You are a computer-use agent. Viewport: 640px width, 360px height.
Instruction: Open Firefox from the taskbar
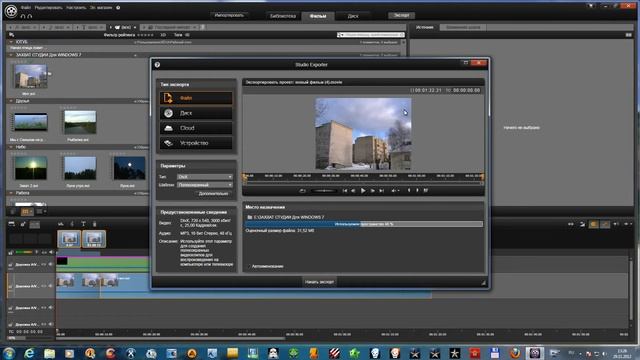click(515, 353)
